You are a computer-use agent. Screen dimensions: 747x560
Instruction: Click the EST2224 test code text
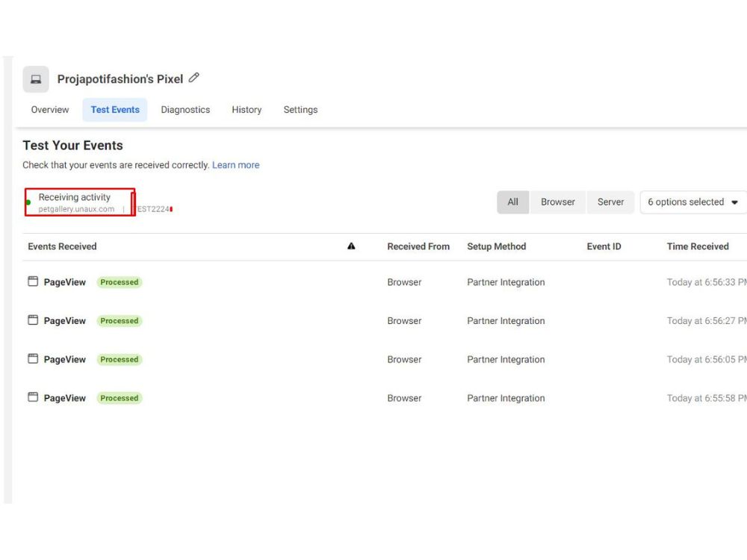point(153,209)
